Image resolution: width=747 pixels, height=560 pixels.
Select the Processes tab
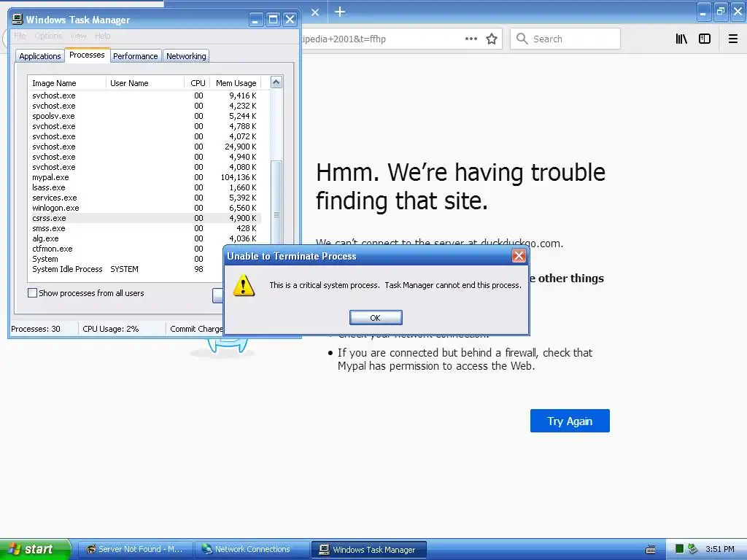[x=87, y=55]
